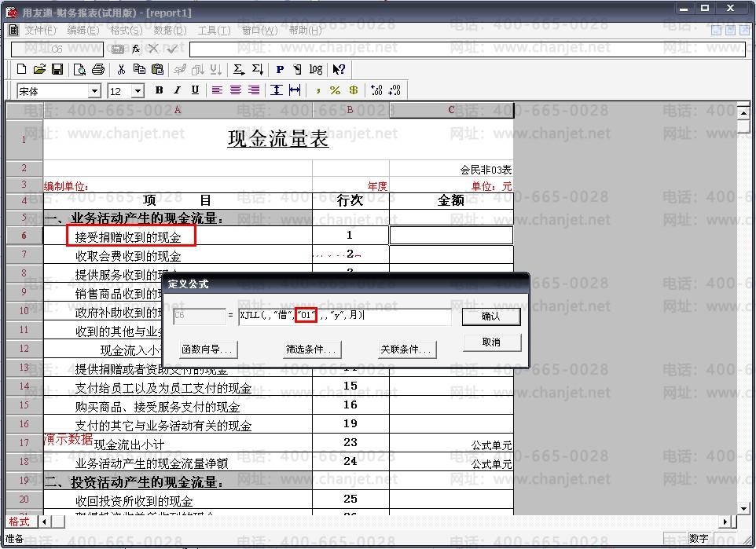This screenshot has width=756, height=549.
Task: Click the 格式 mode toggle at bottom-left
Action: pyautogui.click(x=20, y=521)
